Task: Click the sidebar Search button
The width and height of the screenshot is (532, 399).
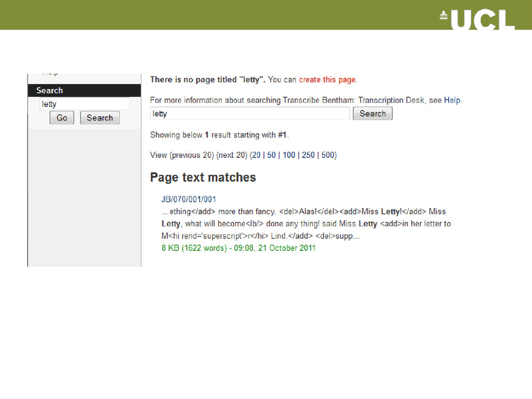Action: [x=100, y=118]
